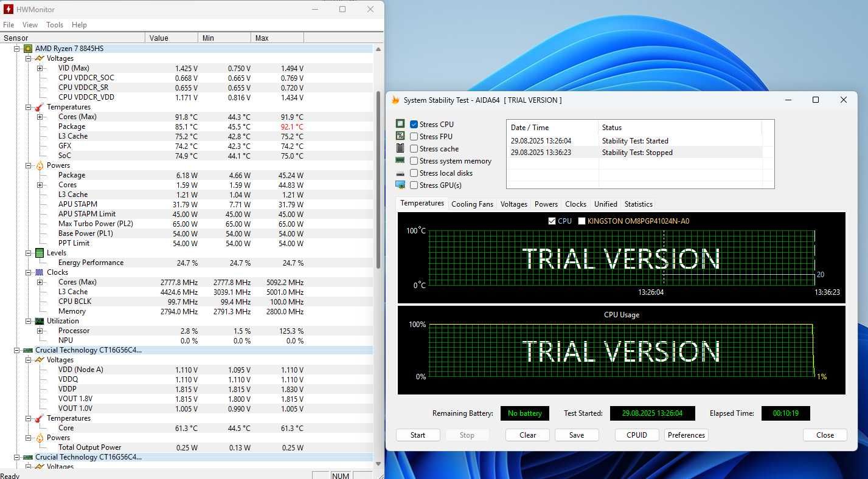Image resolution: width=868 pixels, height=479 pixels.
Task: Click the Clear button in AIDA64
Action: [x=527, y=435]
